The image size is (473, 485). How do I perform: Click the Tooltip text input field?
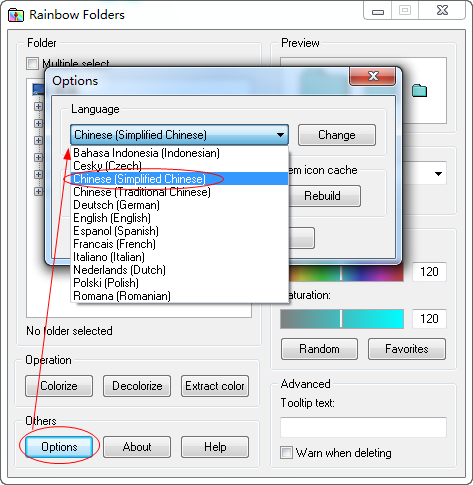pyautogui.click(x=363, y=427)
